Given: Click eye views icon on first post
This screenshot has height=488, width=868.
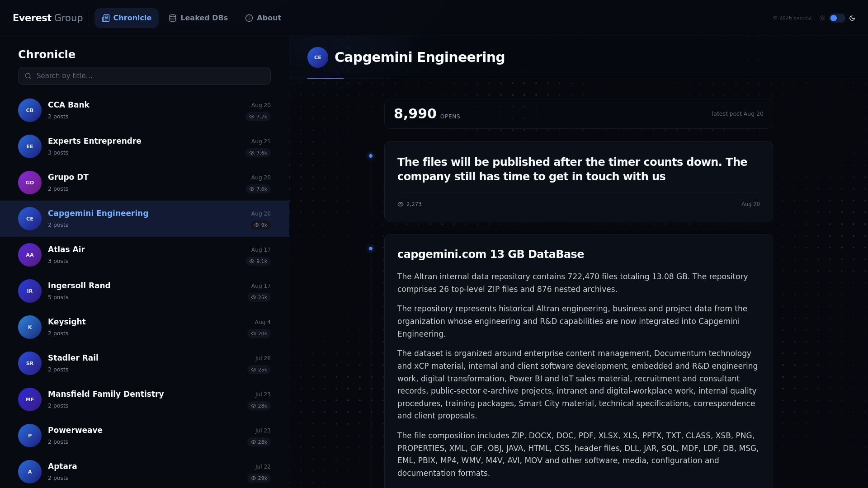Looking at the screenshot, I should click(x=401, y=204).
